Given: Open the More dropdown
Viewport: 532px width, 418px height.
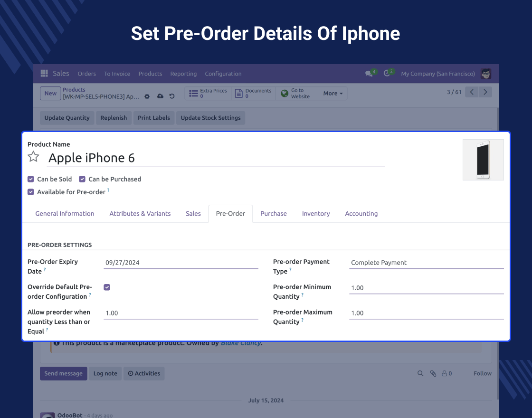Looking at the screenshot, I should coord(333,93).
